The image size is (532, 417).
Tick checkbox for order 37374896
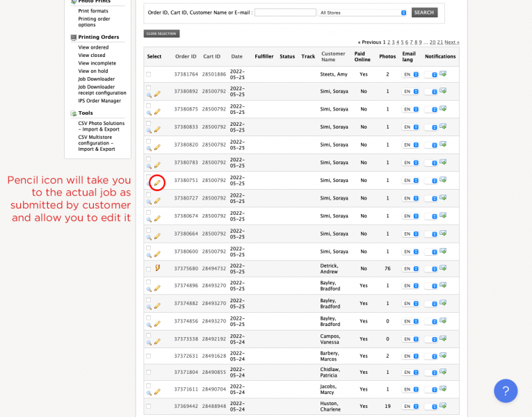point(149,282)
